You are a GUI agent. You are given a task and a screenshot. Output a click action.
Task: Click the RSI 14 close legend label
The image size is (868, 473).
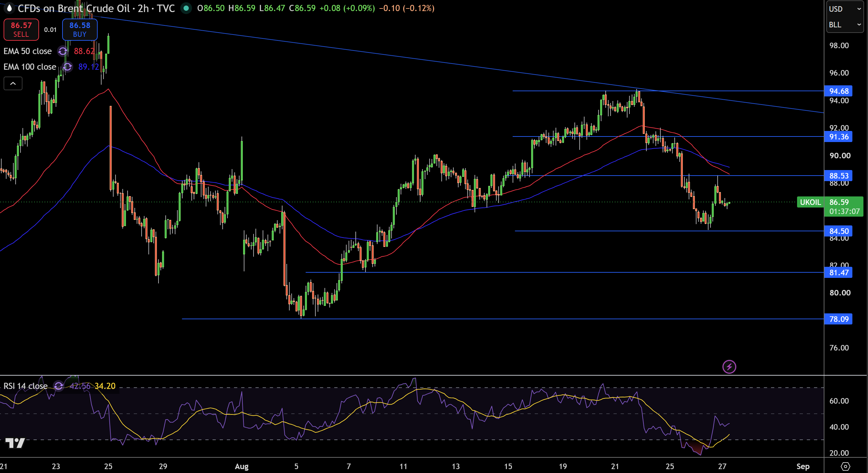click(x=25, y=386)
